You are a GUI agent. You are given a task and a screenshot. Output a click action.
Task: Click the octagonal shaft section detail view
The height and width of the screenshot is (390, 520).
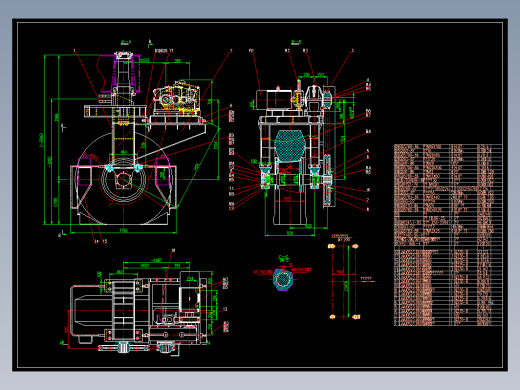click(283, 279)
